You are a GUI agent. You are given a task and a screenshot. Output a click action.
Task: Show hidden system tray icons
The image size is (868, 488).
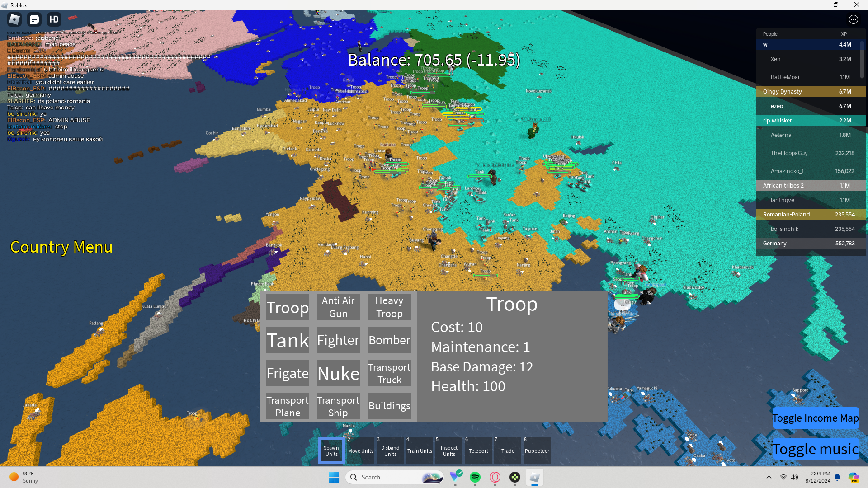(x=769, y=477)
